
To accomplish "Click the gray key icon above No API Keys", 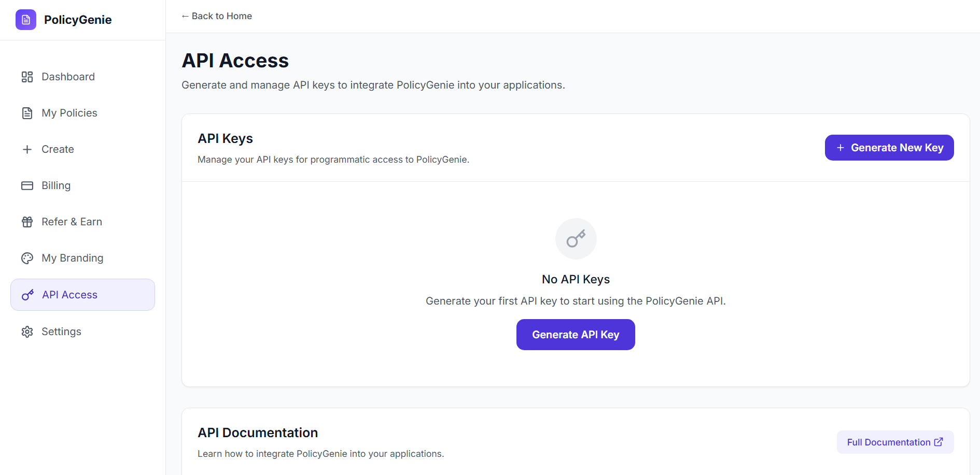I will 576,239.
